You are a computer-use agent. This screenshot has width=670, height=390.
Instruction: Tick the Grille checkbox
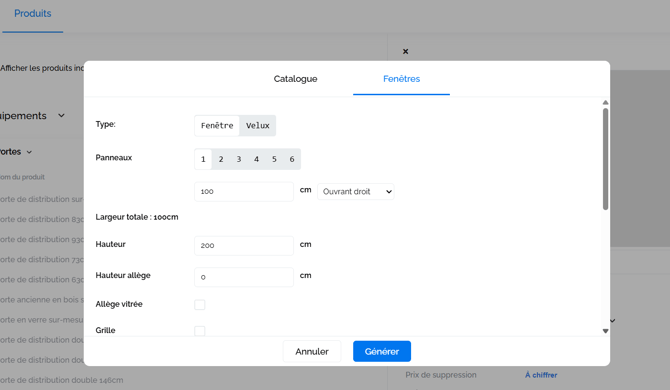(200, 331)
